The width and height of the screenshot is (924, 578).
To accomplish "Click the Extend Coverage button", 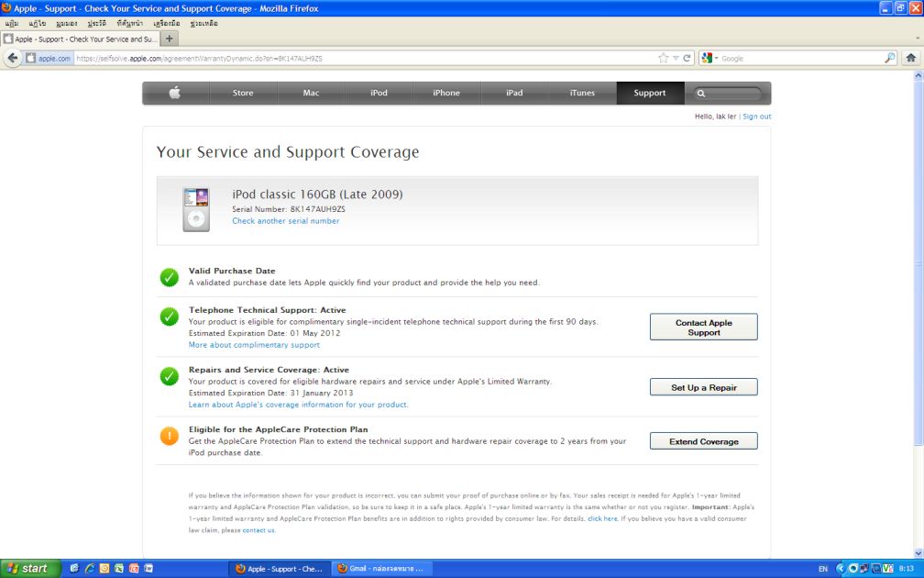I will [x=703, y=441].
